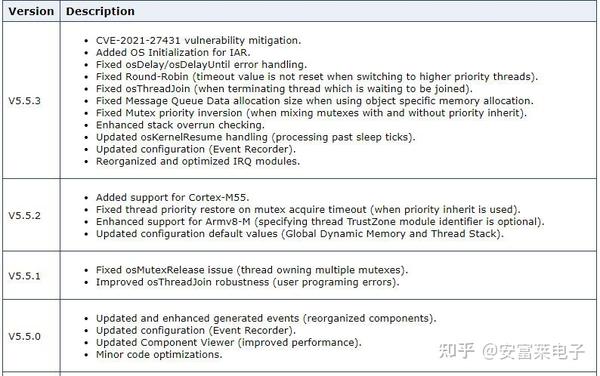Viewport: 600px width, 376px height.
Task: Click the Added support for Cortex-M55 line
Action: pyautogui.click(x=173, y=197)
